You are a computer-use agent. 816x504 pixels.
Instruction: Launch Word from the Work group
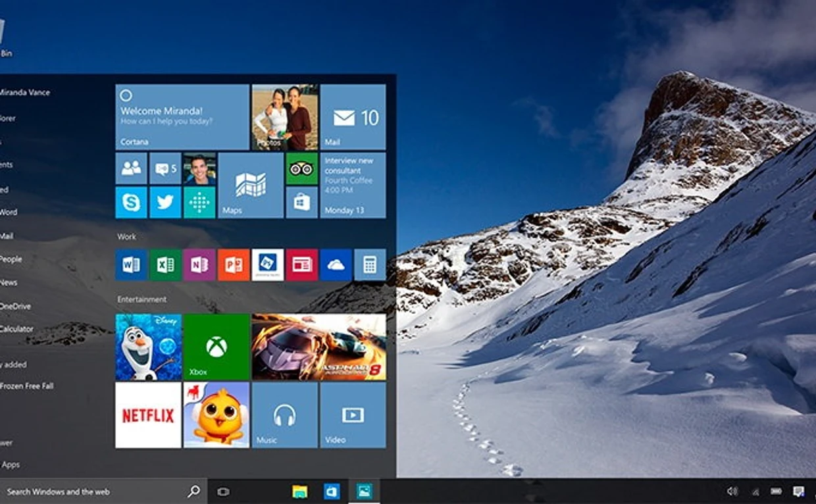[131, 265]
